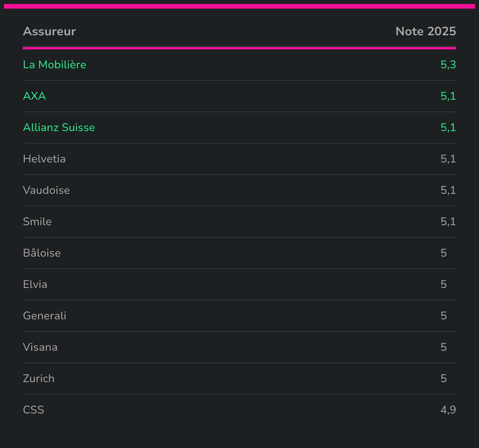Select the Generali insurer name
This screenshot has height=448, width=479.
[45, 316]
